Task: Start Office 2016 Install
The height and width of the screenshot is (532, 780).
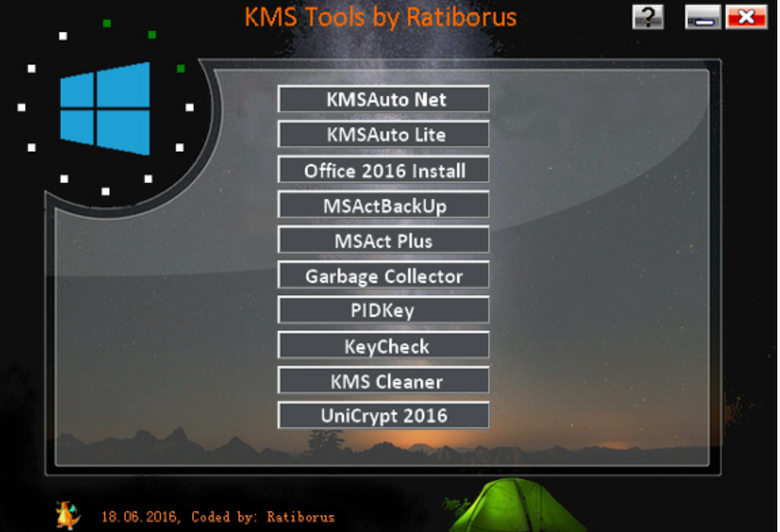Action: 383,170
